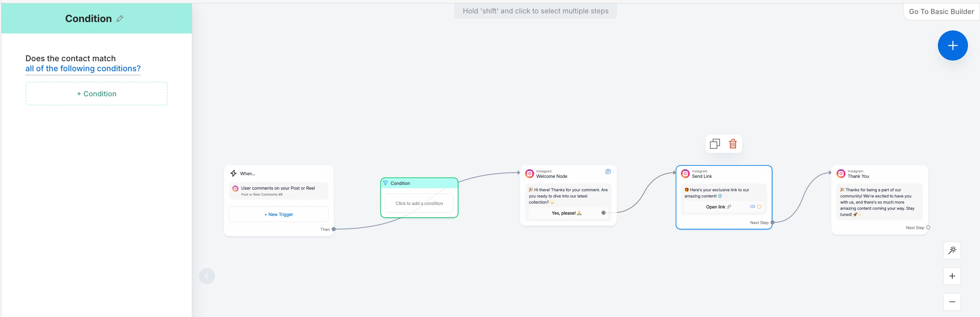The image size is (980, 317).
Task: Click the Next Step connector on Send Link
Action: (772, 223)
